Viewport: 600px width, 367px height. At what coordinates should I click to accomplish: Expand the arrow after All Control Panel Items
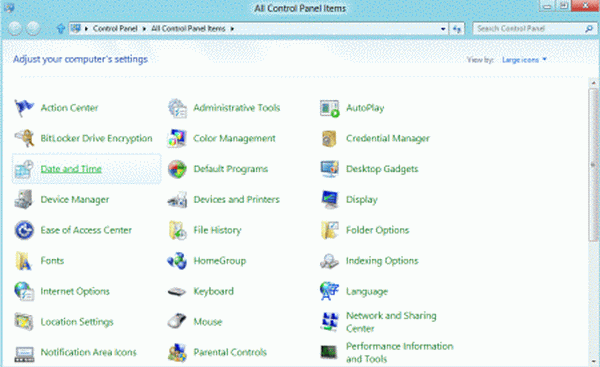(x=232, y=29)
